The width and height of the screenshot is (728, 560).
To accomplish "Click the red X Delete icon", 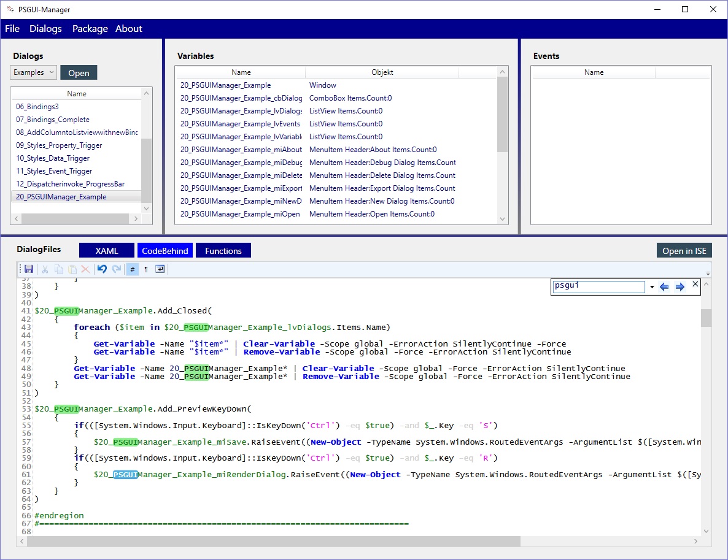I will tap(85, 269).
